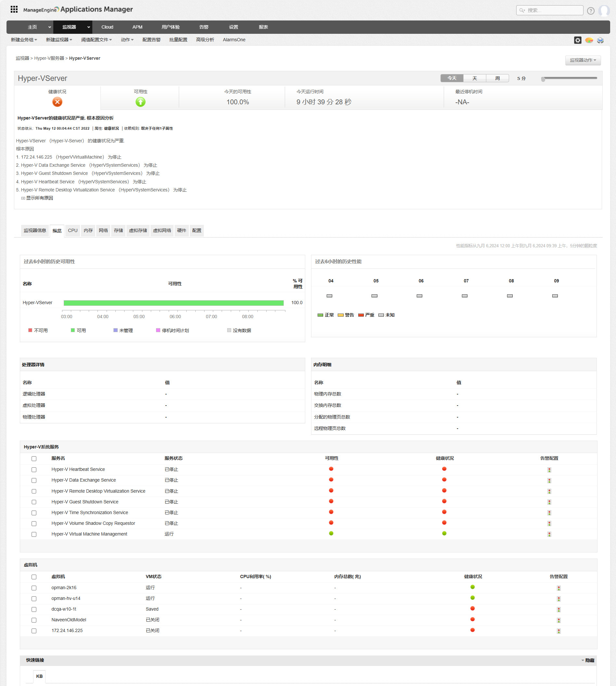The height and width of the screenshot is (686, 616).
Task: Open the AlarmsOne link
Action: click(234, 40)
